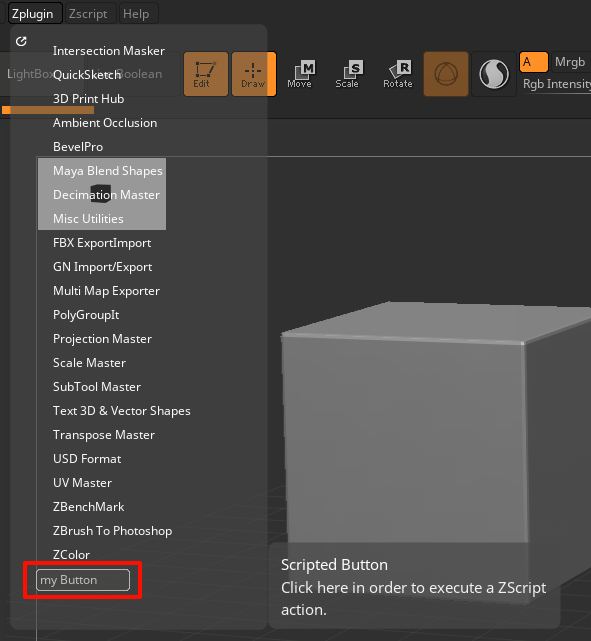Expand Maya Blend Shapes section

pos(107,171)
